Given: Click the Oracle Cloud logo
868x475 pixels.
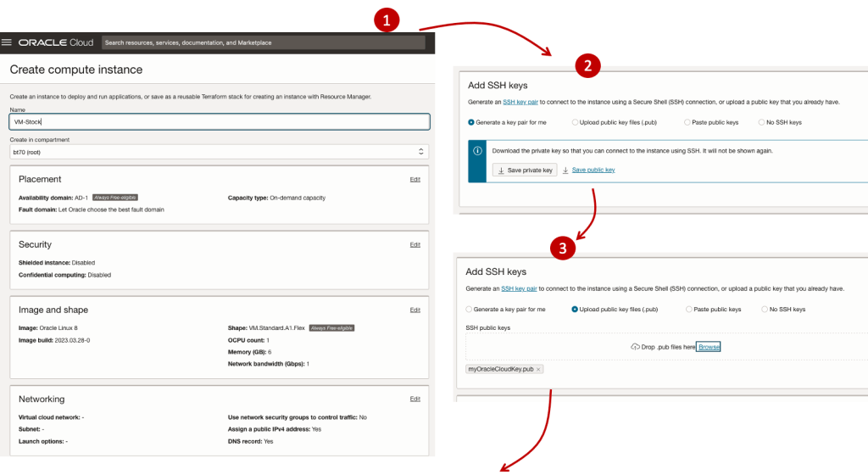Looking at the screenshot, I should (x=55, y=42).
